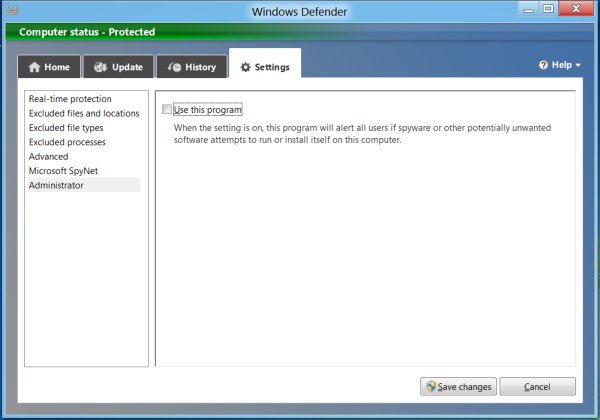Select Microsoft SpyNet settings

pos(63,171)
